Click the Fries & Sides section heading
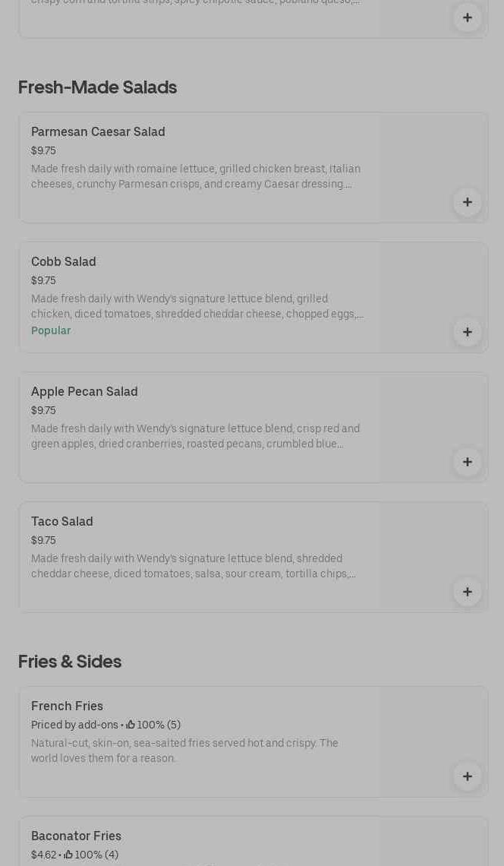This screenshot has width=504, height=866. 70,662
